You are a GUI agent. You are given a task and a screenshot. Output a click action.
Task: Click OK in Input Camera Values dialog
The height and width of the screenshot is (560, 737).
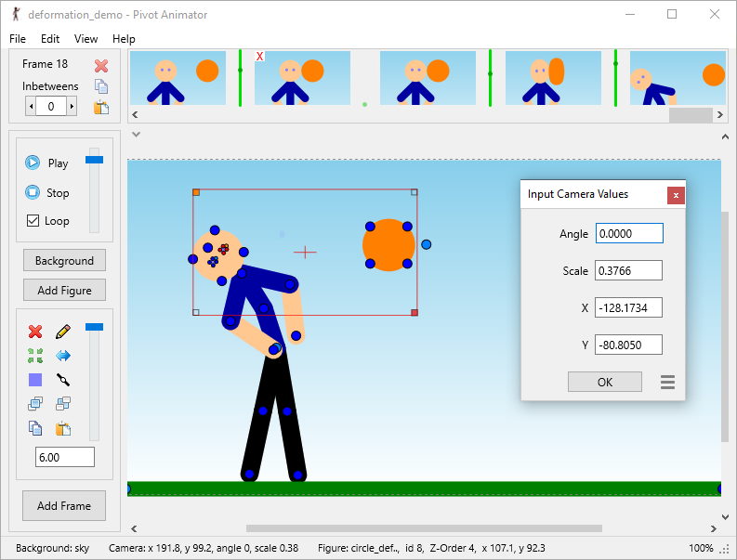pyautogui.click(x=605, y=382)
